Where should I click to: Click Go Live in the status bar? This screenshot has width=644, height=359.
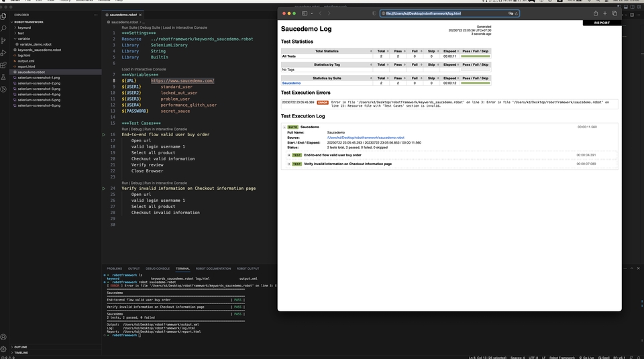click(586, 358)
